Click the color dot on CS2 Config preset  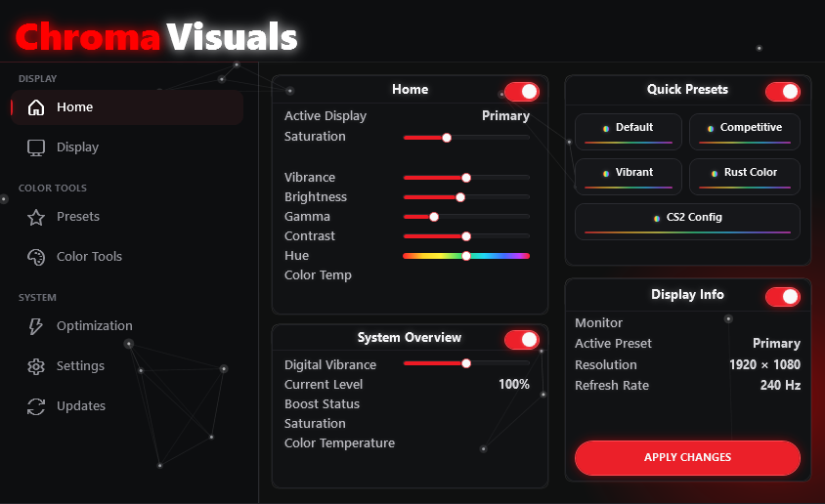point(657,218)
